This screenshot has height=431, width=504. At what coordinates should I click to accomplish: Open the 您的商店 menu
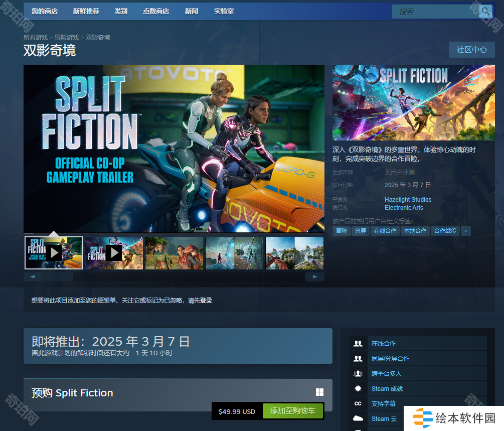(x=44, y=11)
